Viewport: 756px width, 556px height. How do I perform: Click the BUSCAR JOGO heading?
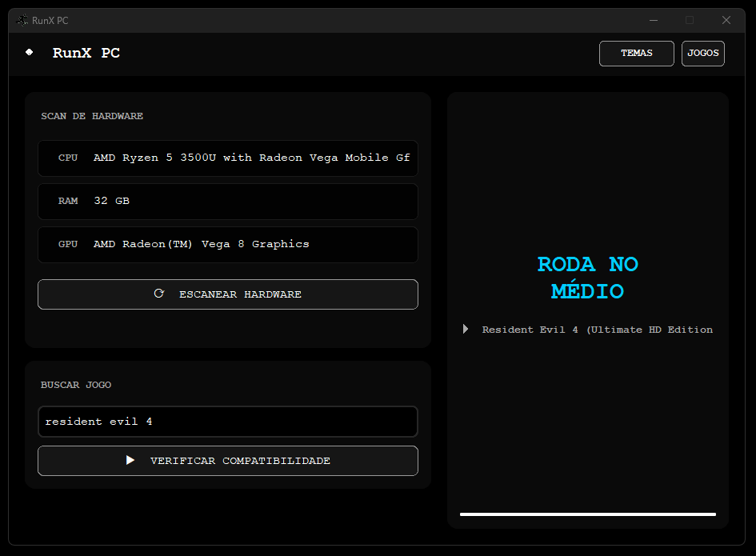(76, 385)
